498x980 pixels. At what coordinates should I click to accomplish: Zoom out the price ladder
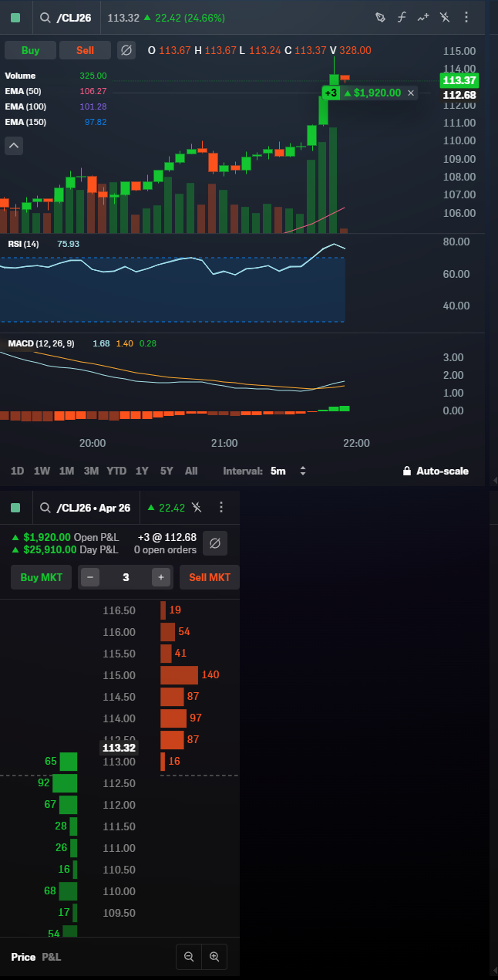tap(189, 958)
